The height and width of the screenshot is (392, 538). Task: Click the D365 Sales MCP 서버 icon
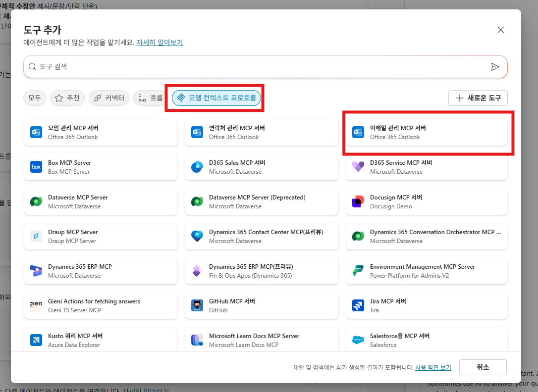(197, 167)
